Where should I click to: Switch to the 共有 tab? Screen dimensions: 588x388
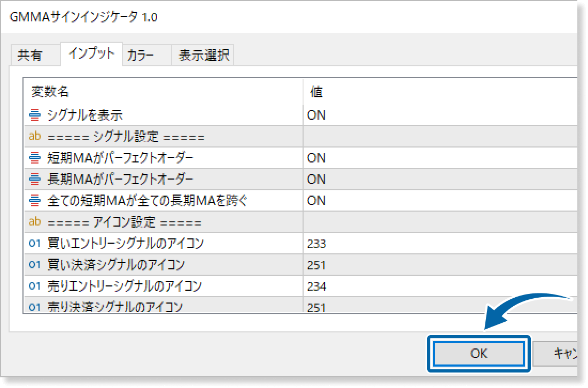35,55
